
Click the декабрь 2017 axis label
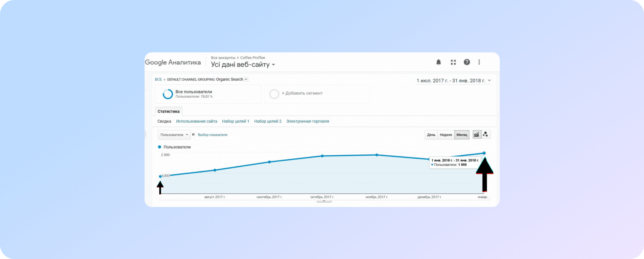429,197
